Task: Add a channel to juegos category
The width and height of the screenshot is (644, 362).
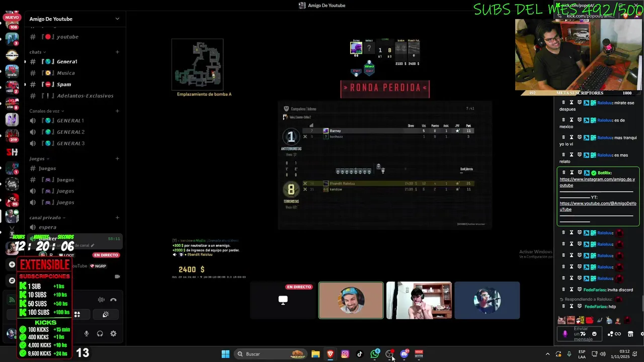Action: click(x=117, y=159)
